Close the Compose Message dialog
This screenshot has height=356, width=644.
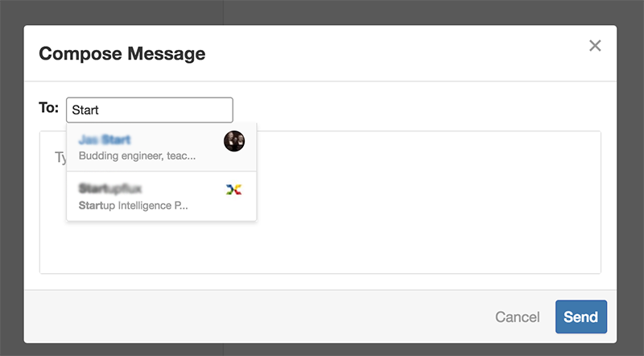(595, 46)
